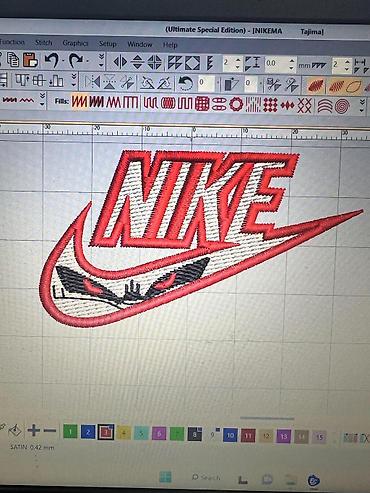This screenshot has width=370, height=493.
Task: Select the diamond pattern fill icon
Action: click(270, 105)
